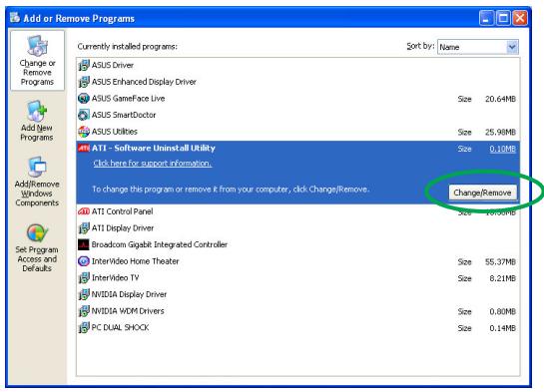The width and height of the screenshot is (544, 392).
Task: Select the Broadcom Gigabit Integrated Controller icon
Action: click(x=84, y=244)
